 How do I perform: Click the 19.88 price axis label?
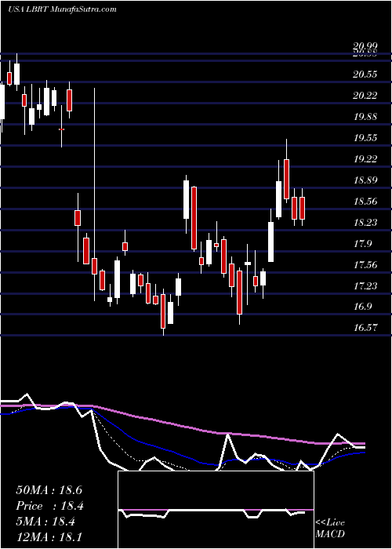point(365,117)
